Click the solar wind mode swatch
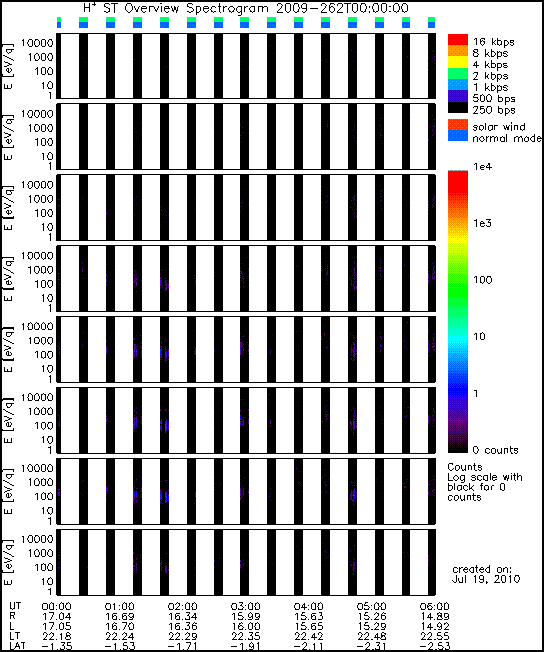The width and height of the screenshot is (544, 652). (458, 125)
